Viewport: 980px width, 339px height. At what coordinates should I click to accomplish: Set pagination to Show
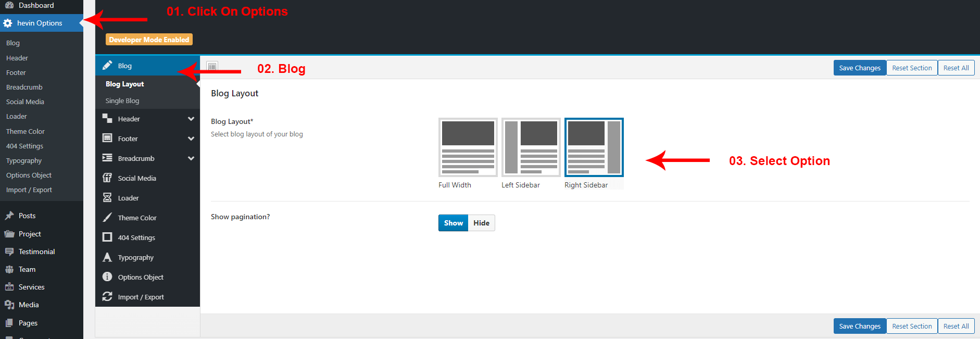(453, 223)
